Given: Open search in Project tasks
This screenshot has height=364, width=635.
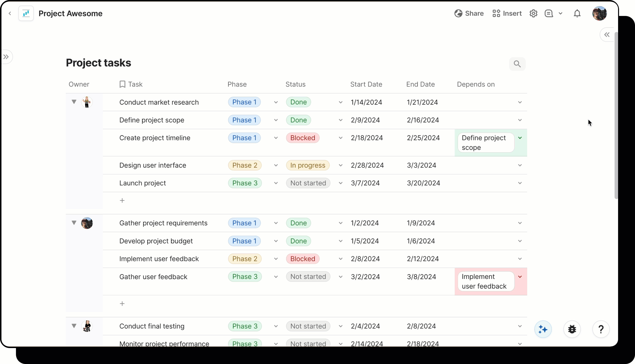Looking at the screenshot, I should [x=517, y=64].
